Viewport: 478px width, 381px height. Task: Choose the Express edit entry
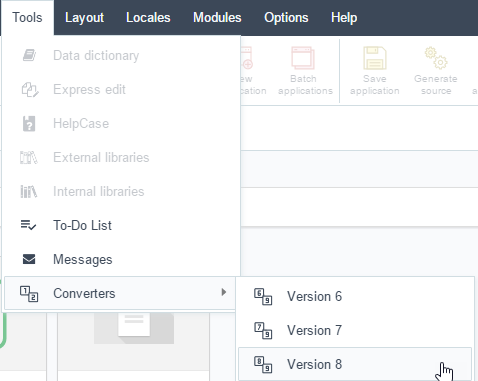[121, 89]
